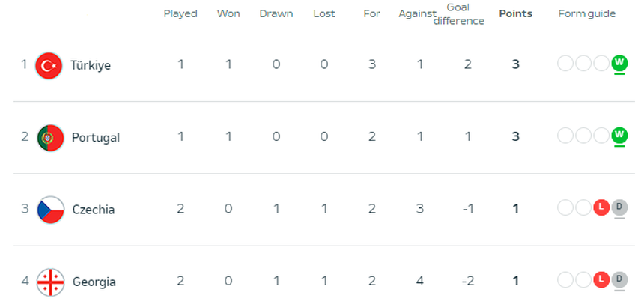Image resolution: width=644 pixels, height=304 pixels.
Task: Open the Türkiye team link
Action: click(x=91, y=65)
